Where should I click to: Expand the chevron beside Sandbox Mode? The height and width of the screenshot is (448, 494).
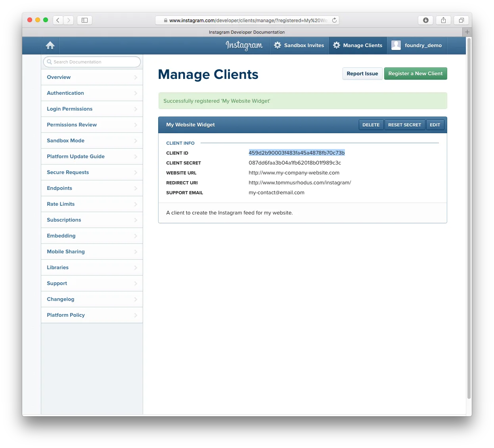pyautogui.click(x=136, y=141)
